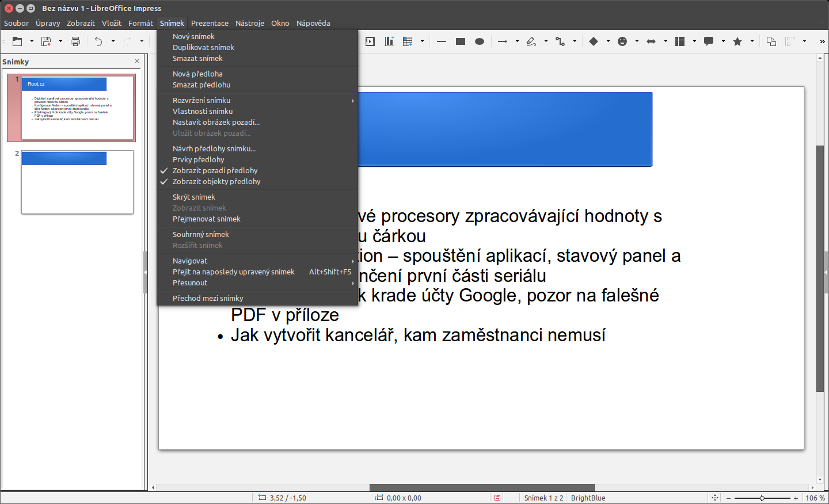Choose Přechod mezi snímky entry

(257, 298)
